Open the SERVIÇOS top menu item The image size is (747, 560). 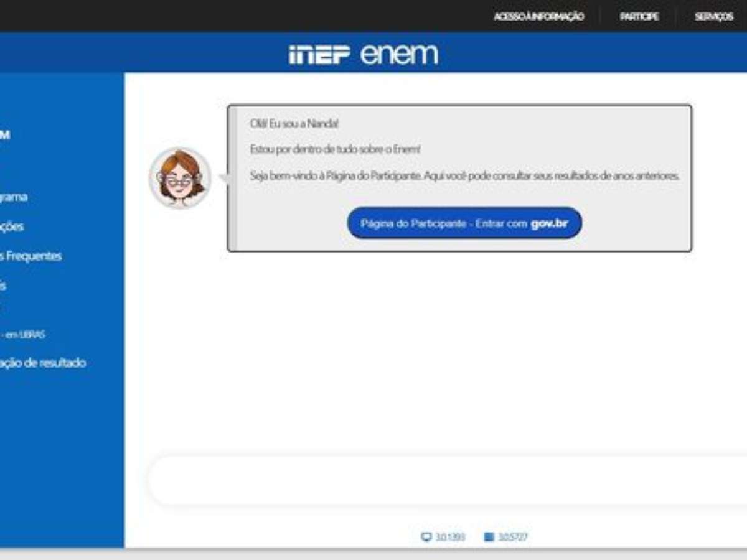click(x=713, y=17)
